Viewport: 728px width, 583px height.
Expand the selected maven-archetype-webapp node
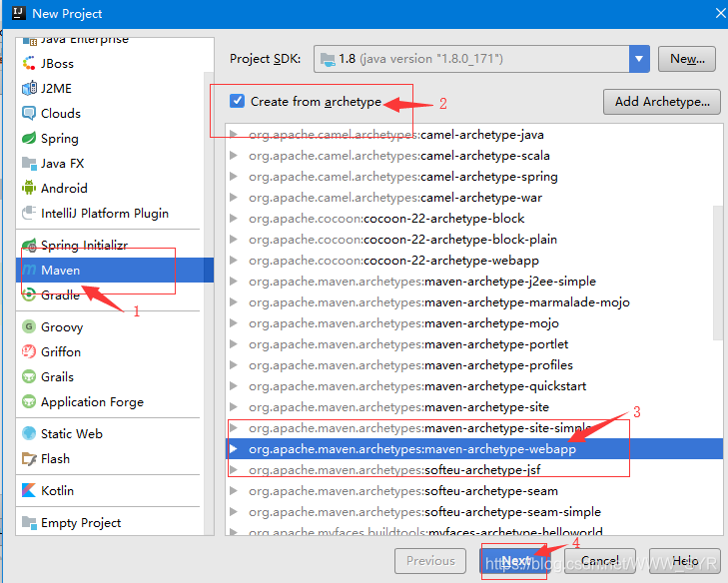pyautogui.click(x=234, y=449)
